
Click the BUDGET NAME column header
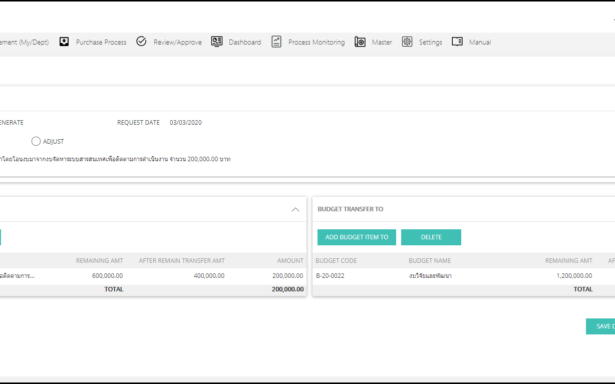pyautogui.click(x=429, y=260)
